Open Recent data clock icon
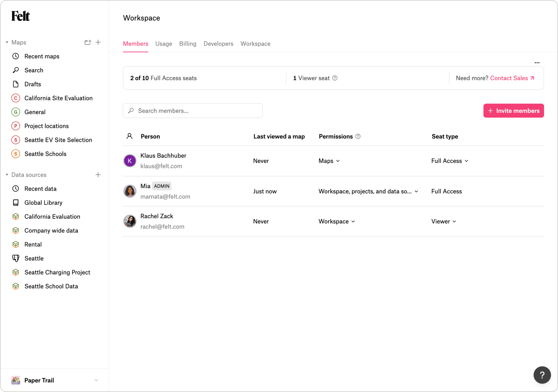Viewport: 558px width, 392px height. (x=16, y=189)
